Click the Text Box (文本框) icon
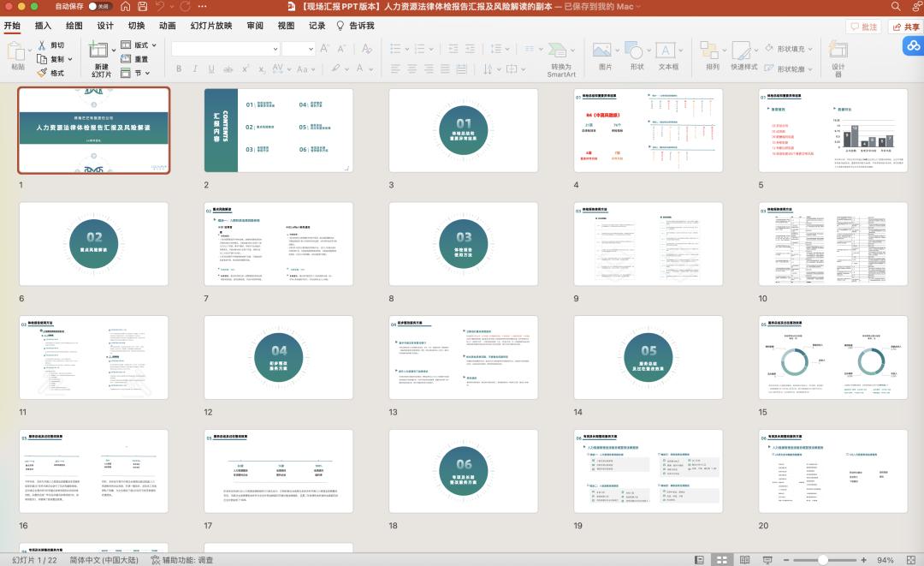 tap(666, 51)
